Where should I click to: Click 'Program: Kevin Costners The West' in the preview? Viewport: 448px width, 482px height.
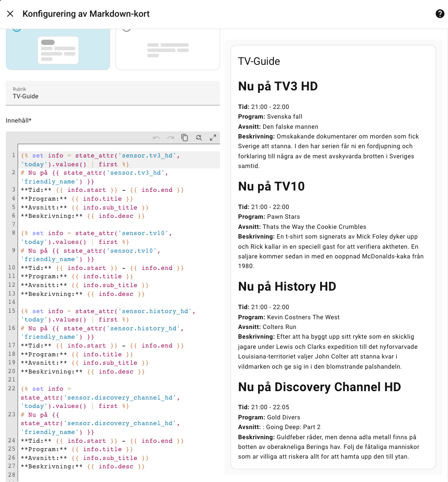click(289, 317)
